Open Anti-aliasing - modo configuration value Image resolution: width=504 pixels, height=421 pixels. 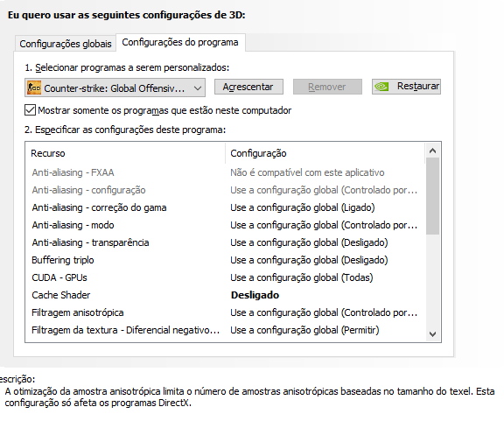coord(325,225)
